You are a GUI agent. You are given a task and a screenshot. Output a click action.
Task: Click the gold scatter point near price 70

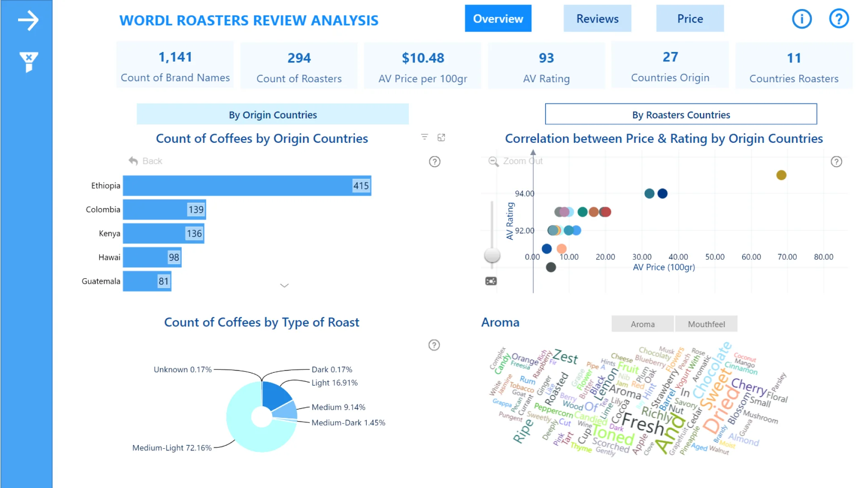pyautogui.click(x=781, y=175)
